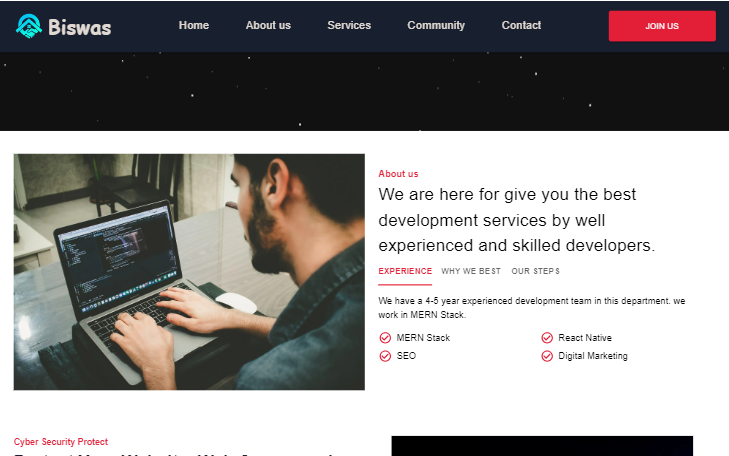Click the check icon beside Digital Marketing

click(x=547, y=356)
